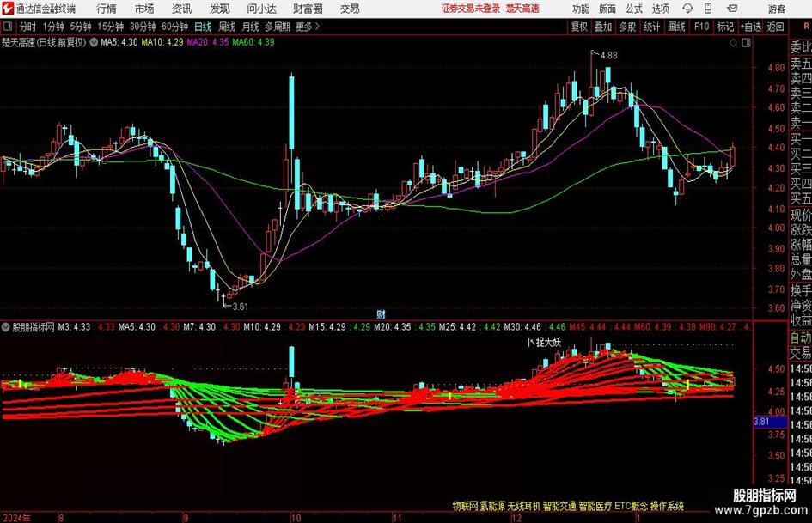Click the 捉大妖 signal label
The width and height of the screenshot is (812, 523).
548,342
